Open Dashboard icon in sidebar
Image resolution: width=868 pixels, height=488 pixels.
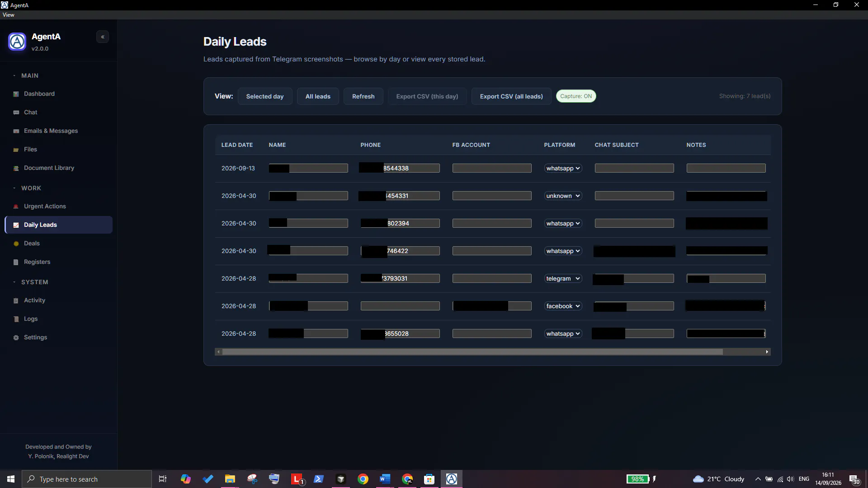click(16, 94)
